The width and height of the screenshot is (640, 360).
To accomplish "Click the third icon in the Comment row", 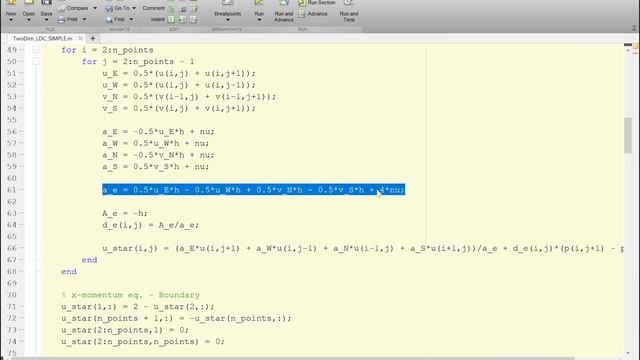I will 193,8.
